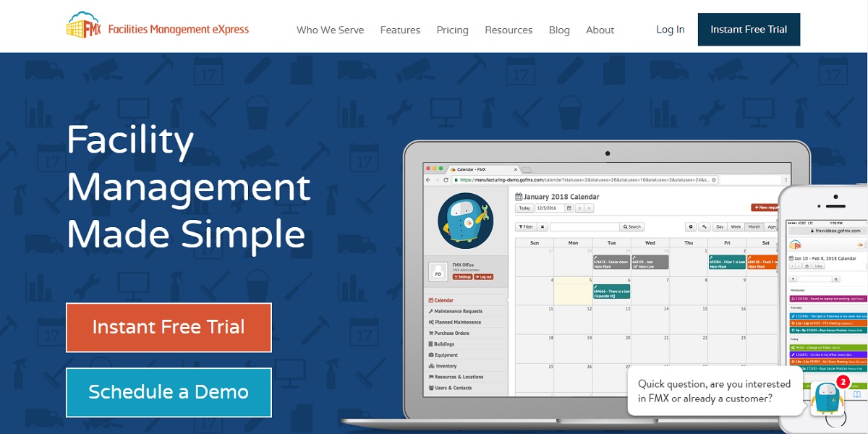
Task: Go back using the previous chevron
Action: point(579,208)
